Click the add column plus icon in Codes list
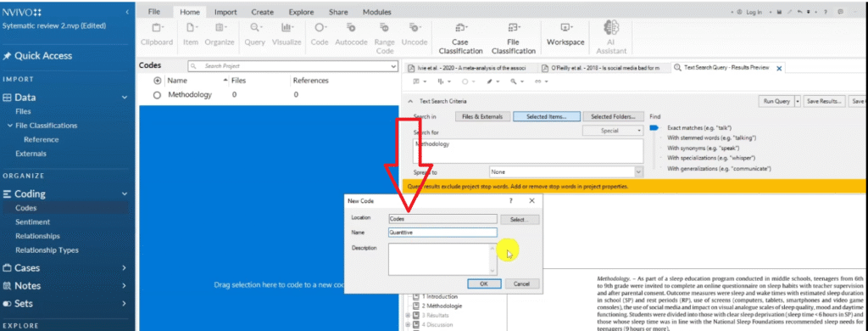868x331 pixels. tap(158, 81)
